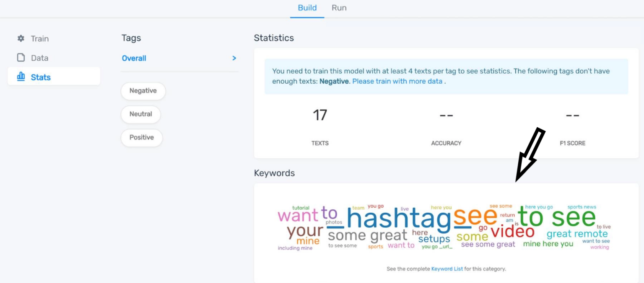Open the complete Keyword List link

[446, 269]
